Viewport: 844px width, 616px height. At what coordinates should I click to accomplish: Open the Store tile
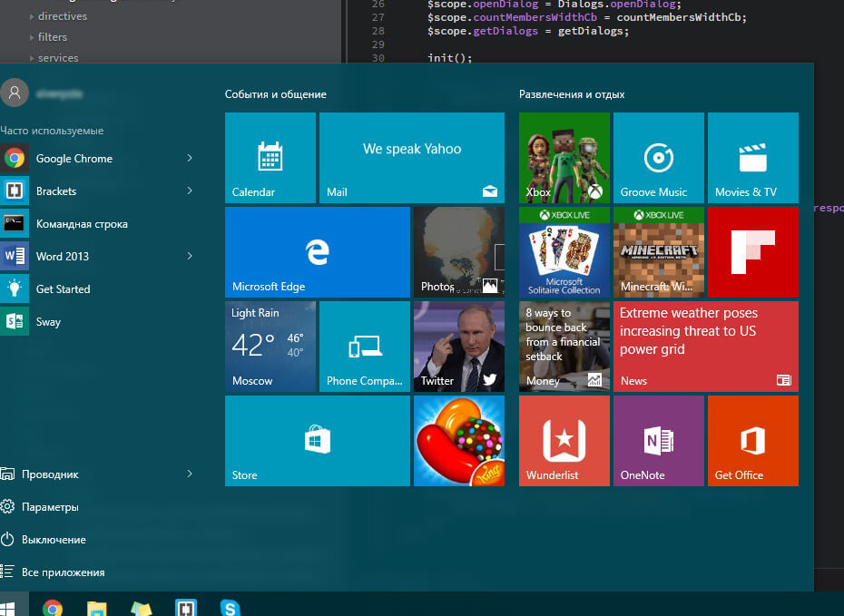[x=317, y=440]
